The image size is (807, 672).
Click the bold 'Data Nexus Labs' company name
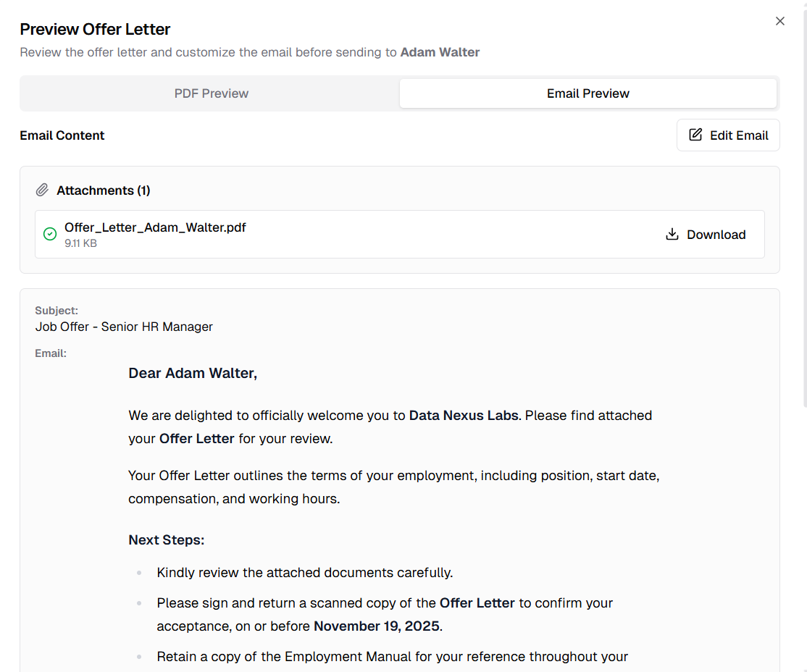point(464,416)
